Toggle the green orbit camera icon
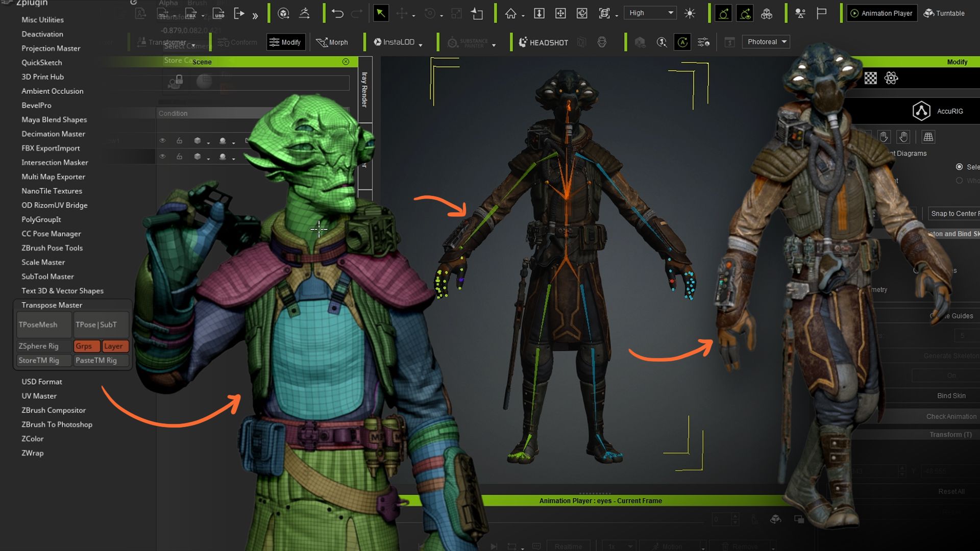The image size is (980, 551). 723,13
